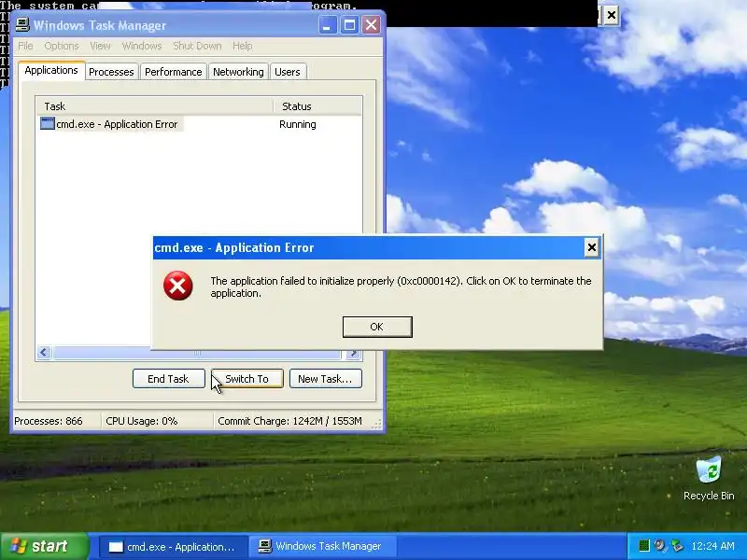Click End Task button
The width and height of the screenshot is (747, 560).
[169, 379]
